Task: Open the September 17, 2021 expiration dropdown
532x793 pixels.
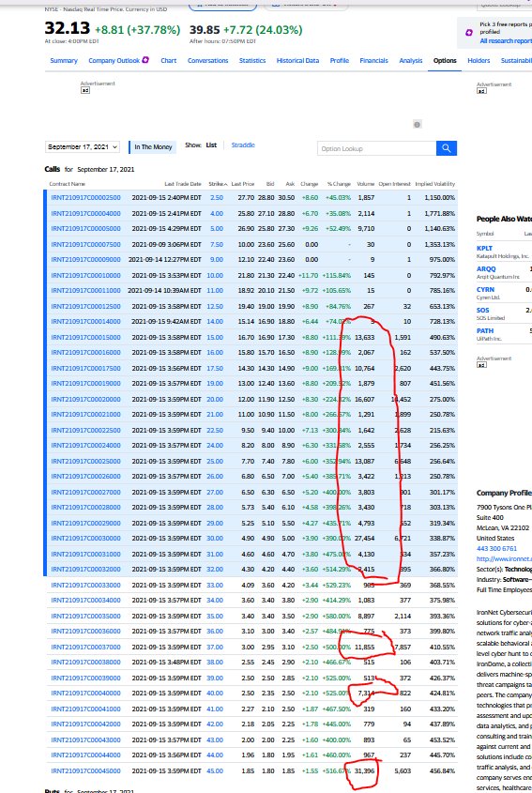Action: [83, 146]
